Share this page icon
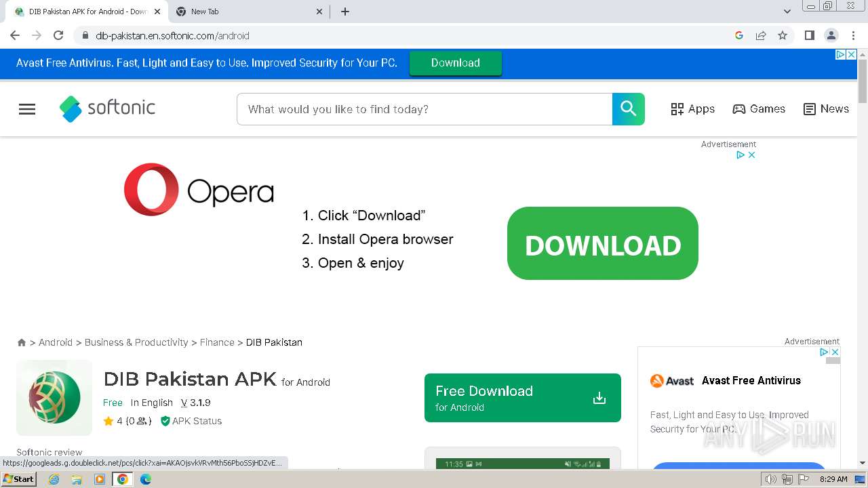This screenshot has height=488, width=868. coord(761,36)
